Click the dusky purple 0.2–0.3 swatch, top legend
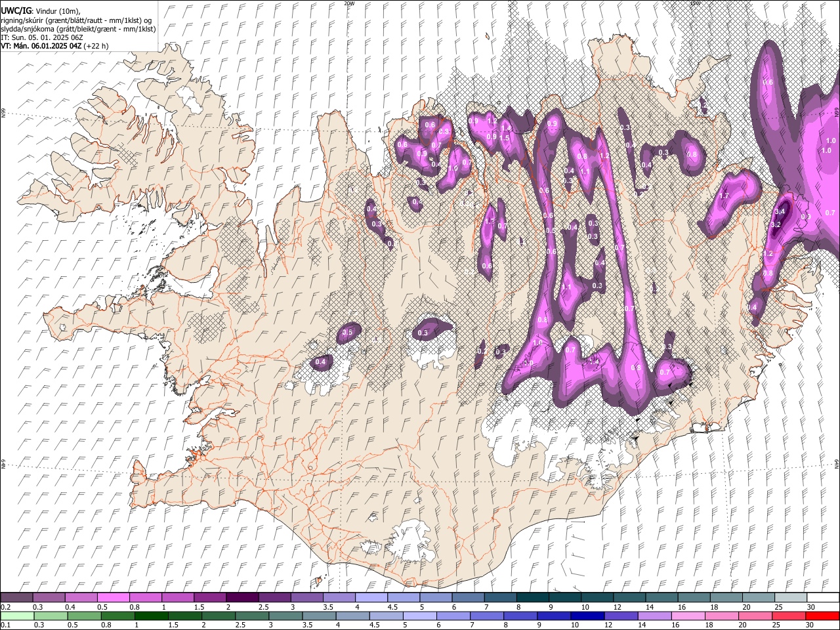 tap(16, 598)
